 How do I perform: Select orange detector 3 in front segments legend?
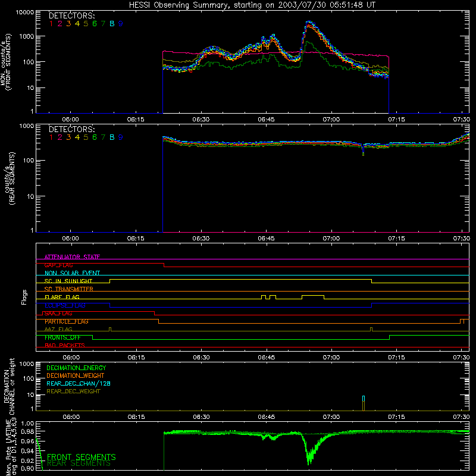[68, 24]
